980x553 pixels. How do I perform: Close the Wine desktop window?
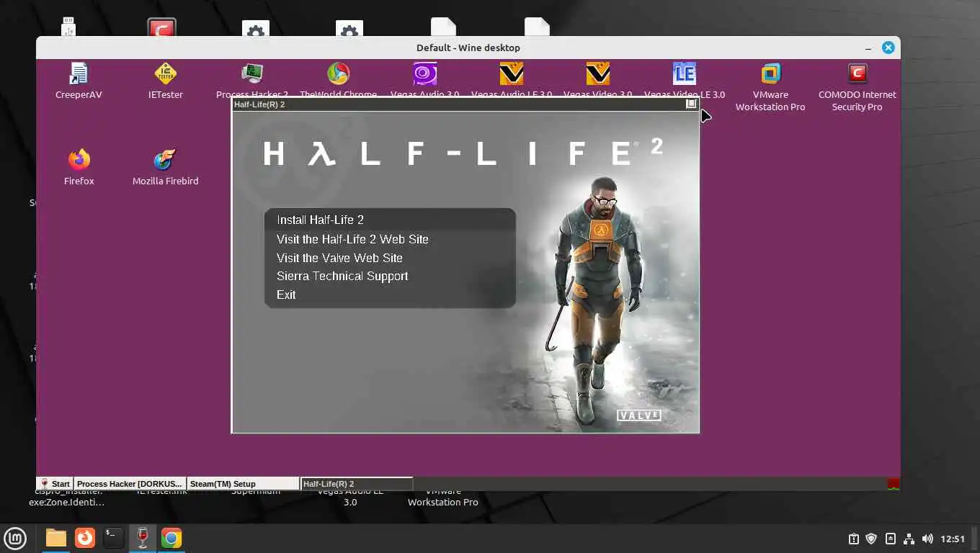[888, 48]
